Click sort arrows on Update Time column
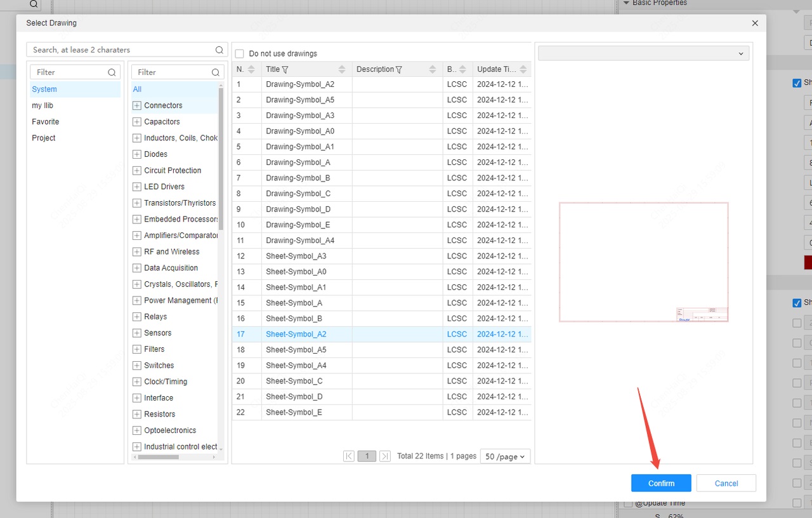The height and width of the screenshot is (518, 812). click(523, 69)
